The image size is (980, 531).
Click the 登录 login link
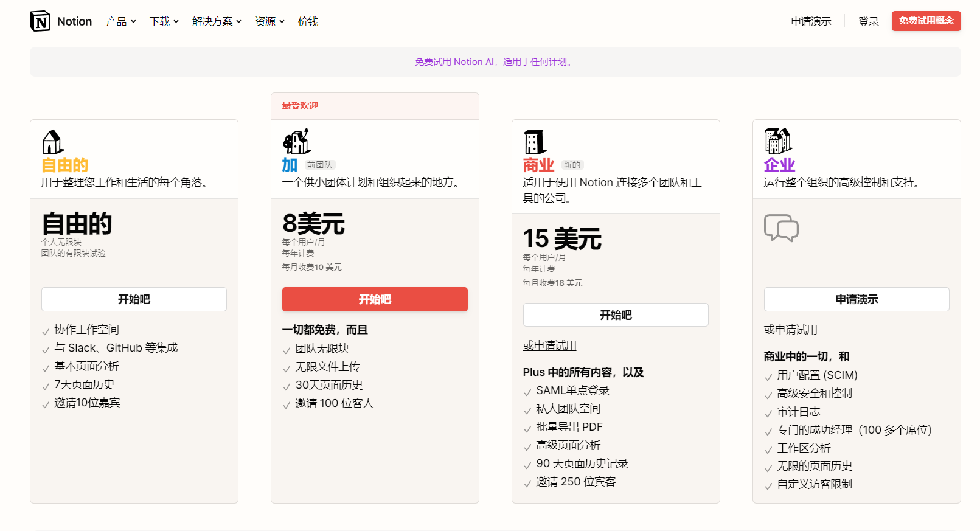(x=868, y=21)
